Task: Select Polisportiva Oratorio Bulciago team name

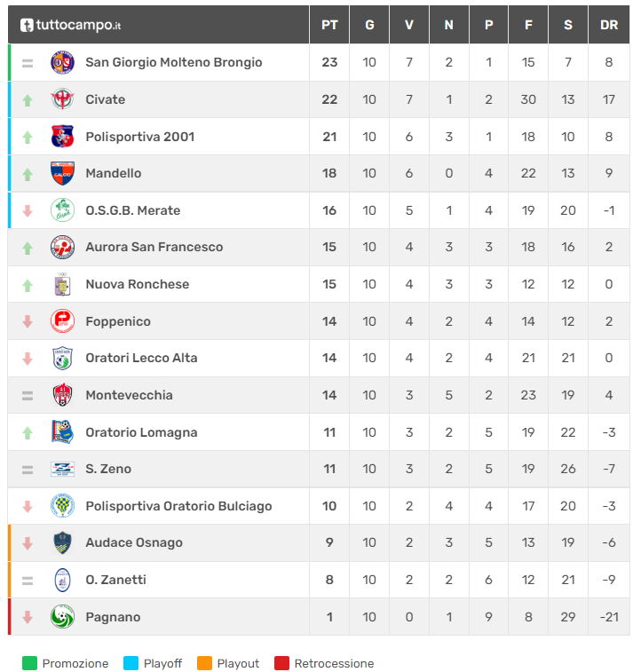Action: [x=178, y=506]
